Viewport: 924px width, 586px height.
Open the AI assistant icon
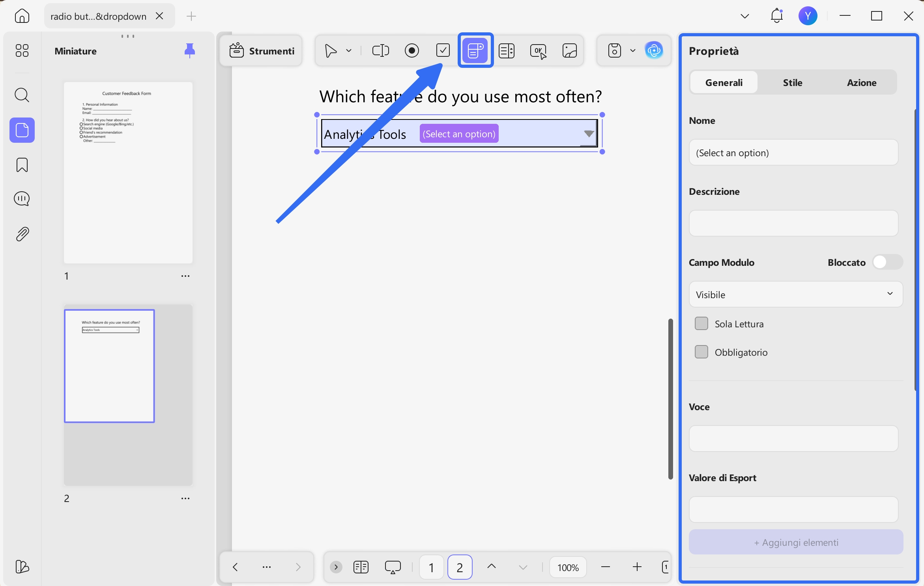(654, 50)
